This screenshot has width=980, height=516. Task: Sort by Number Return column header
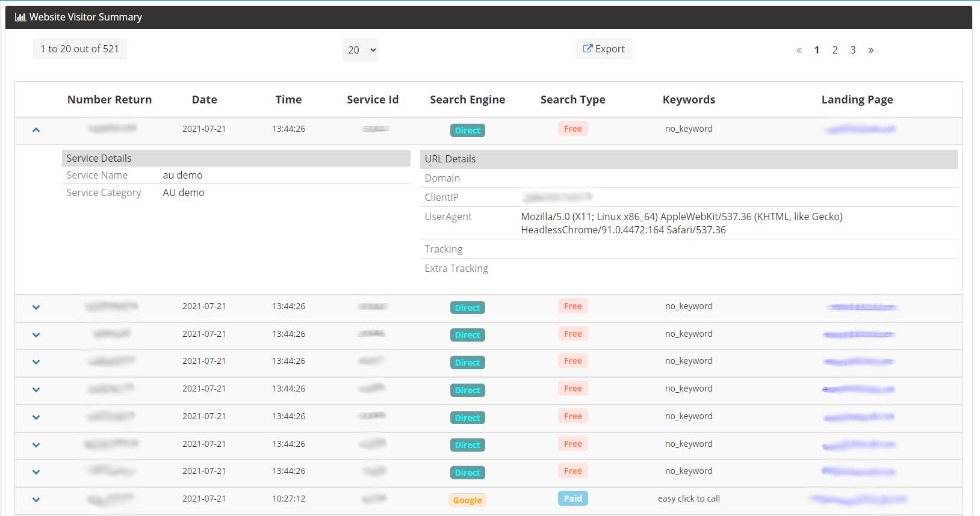(x=110, y=100)
